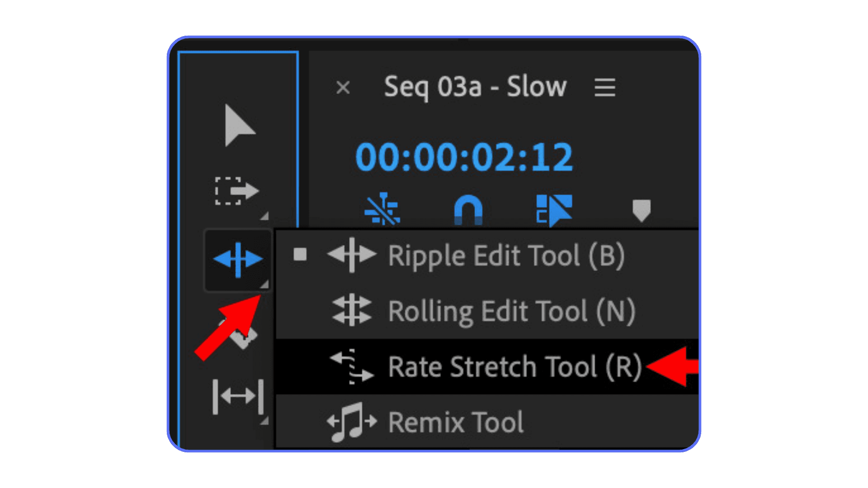
Task: Select Rolling Edit Tool (N)
Action: (x=511, y=311)
